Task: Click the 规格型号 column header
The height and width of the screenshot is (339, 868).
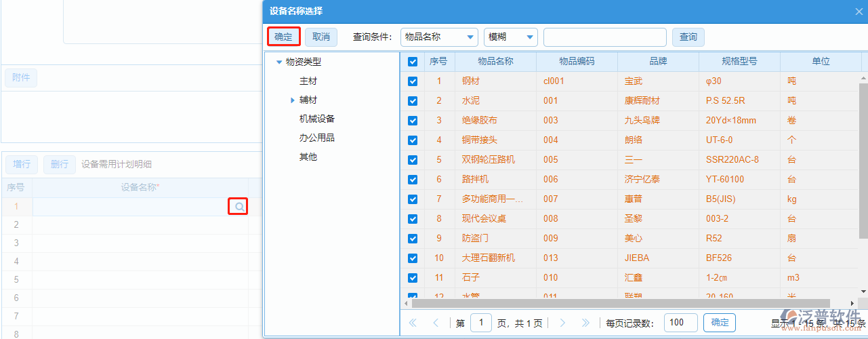Action: tap(739, 62)
